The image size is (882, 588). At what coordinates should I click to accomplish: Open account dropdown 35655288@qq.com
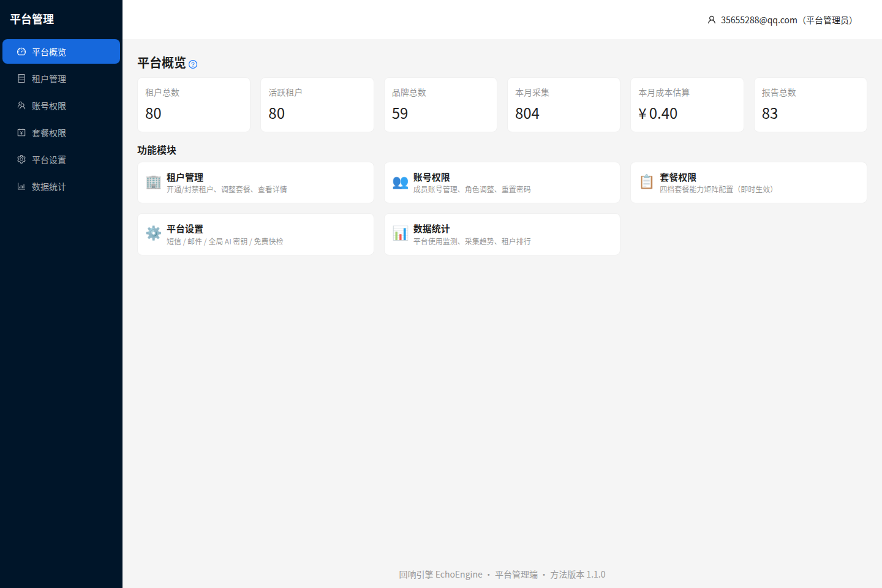780,20
